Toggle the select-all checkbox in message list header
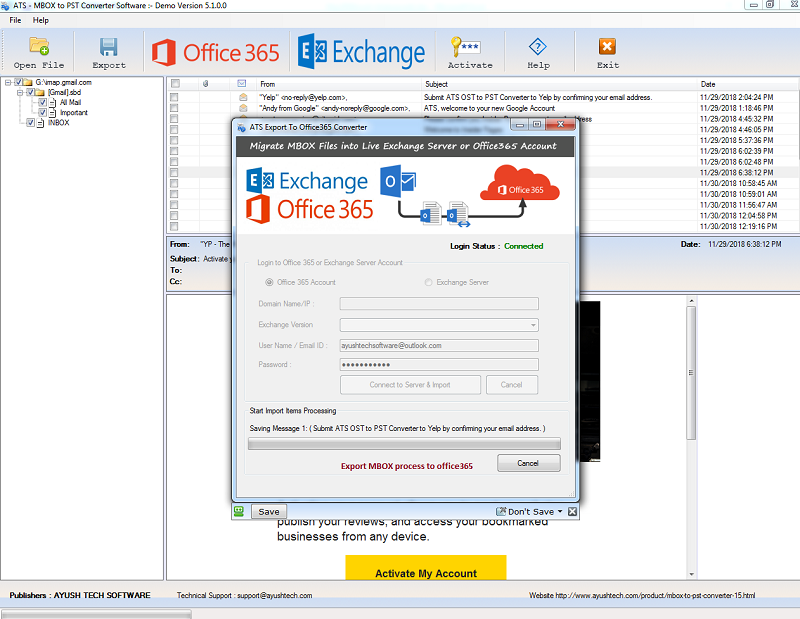This screenshot has height=619, width=800. coord(176,84)
